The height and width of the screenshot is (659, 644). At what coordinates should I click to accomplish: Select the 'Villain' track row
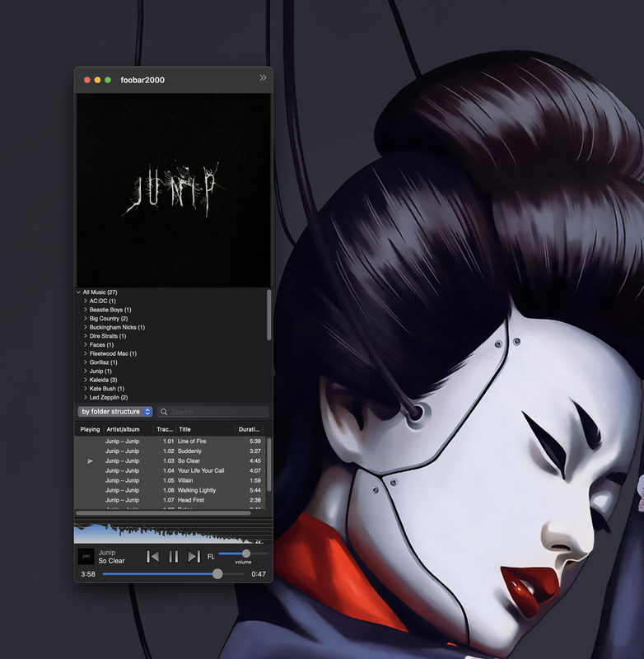point(170,480)
